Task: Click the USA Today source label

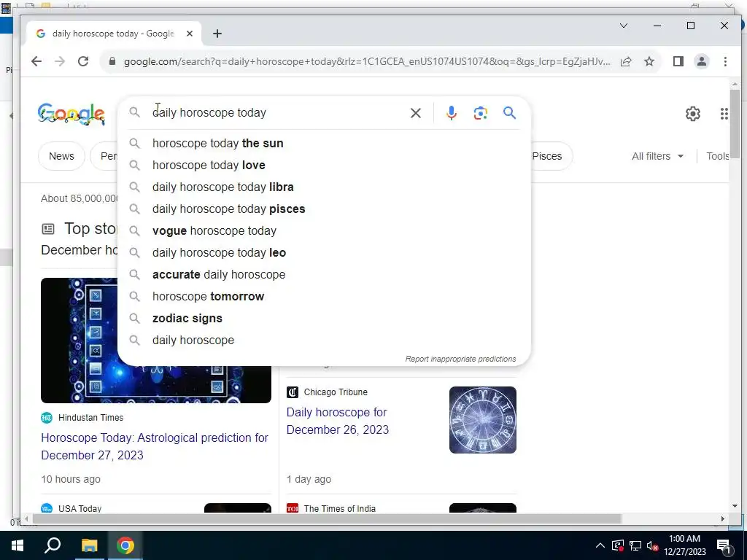Action: (80, 508)
